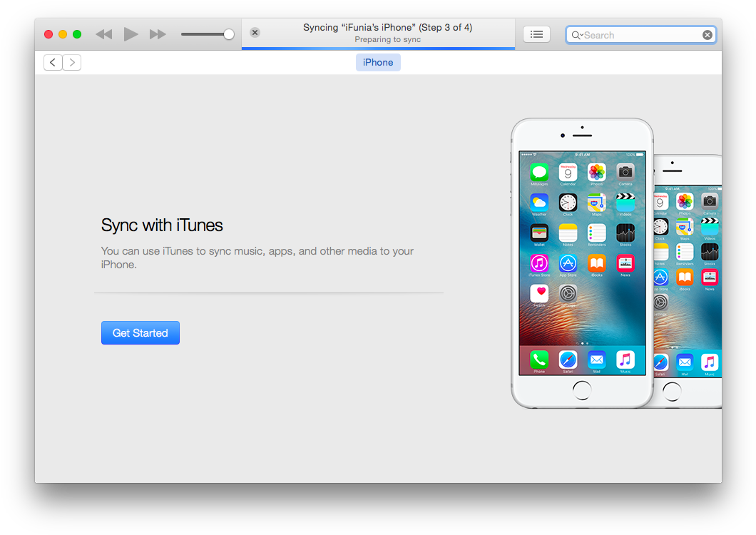
Task: Click the News app icon on front iPhone
Action: [x=625, y=263]
